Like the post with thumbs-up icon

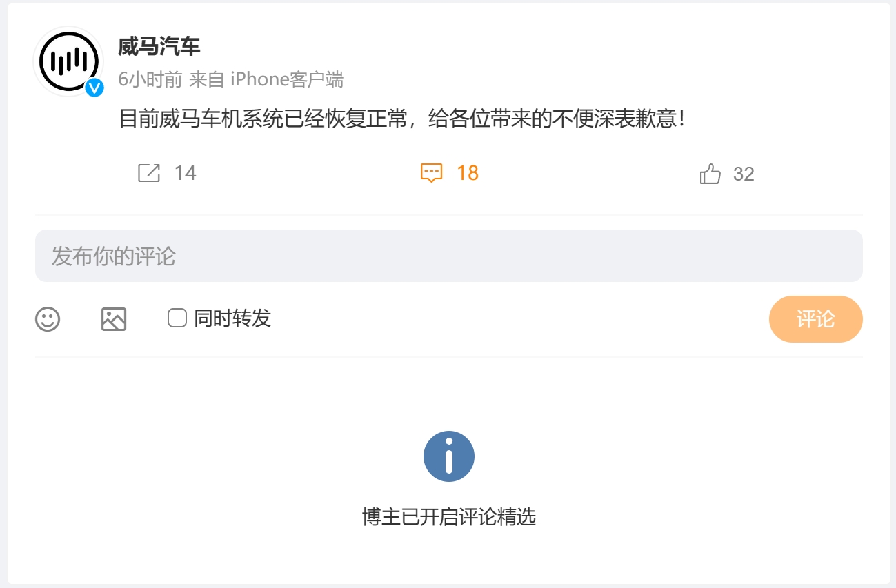(x=710, y=174)
